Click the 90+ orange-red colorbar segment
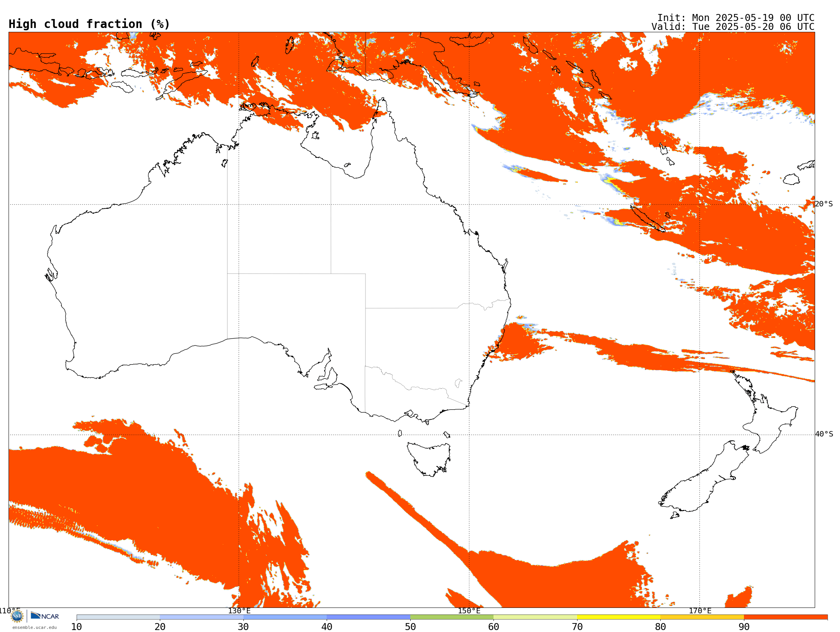The image size is (840, 632). pos(786,617)
